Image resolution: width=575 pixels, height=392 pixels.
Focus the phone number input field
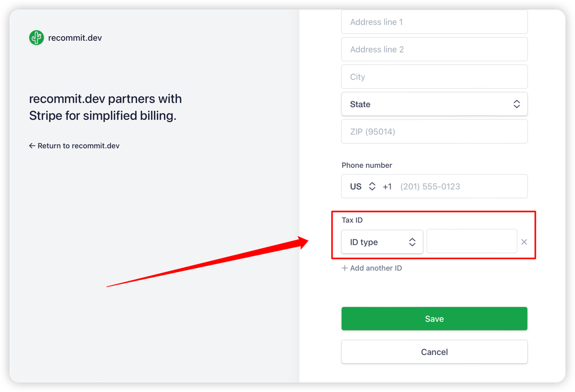pyautogui.click(x=459, y=186)
